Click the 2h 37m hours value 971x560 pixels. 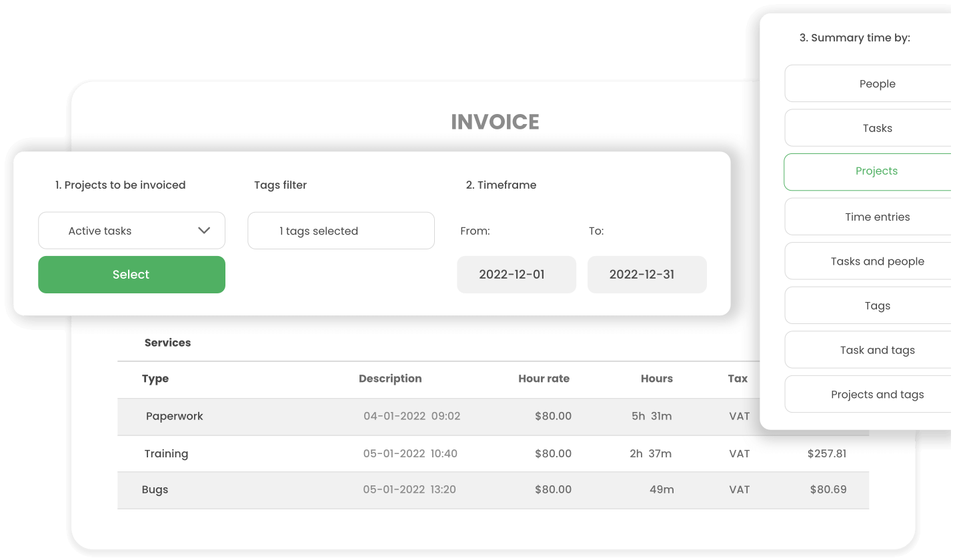tap(650, 453)
